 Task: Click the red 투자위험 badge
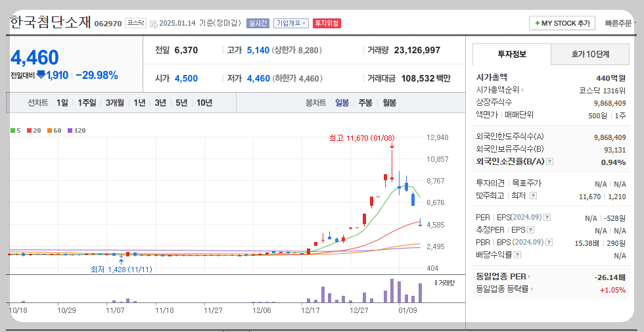pyautogui.click(x=327, y=24)
